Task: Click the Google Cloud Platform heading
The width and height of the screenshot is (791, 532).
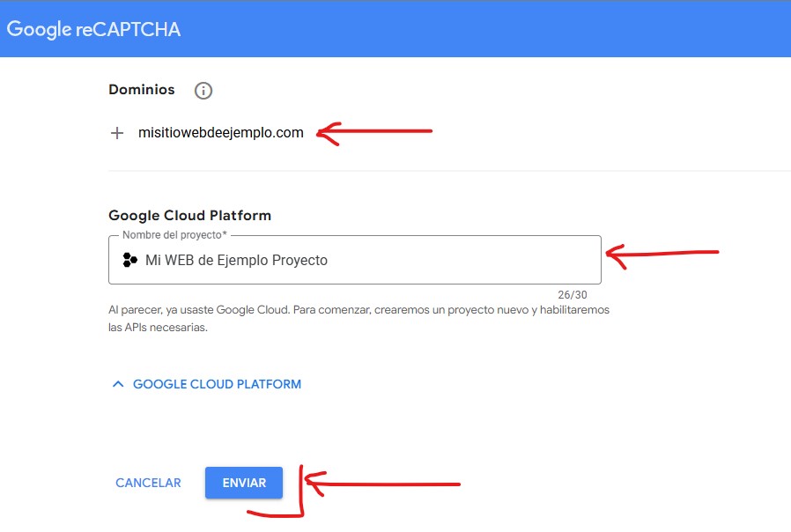Action: click(189, 215)
